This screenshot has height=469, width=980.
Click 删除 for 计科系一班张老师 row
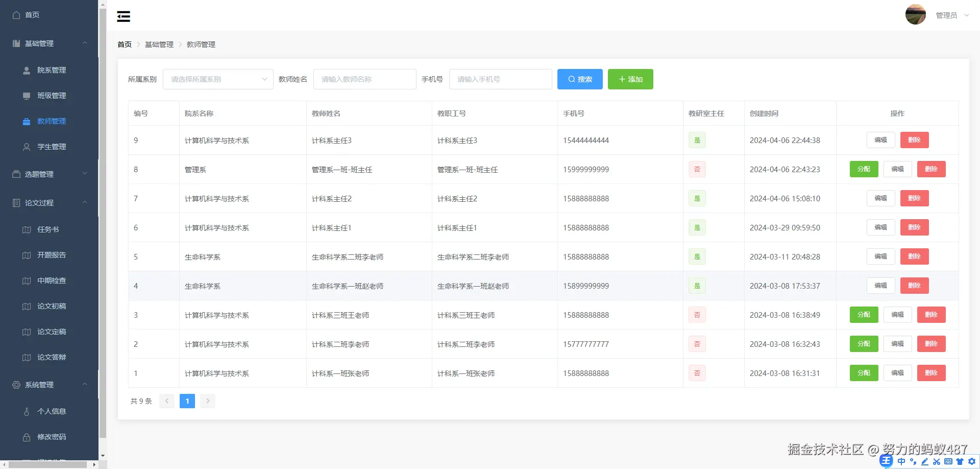click(931, 373)
